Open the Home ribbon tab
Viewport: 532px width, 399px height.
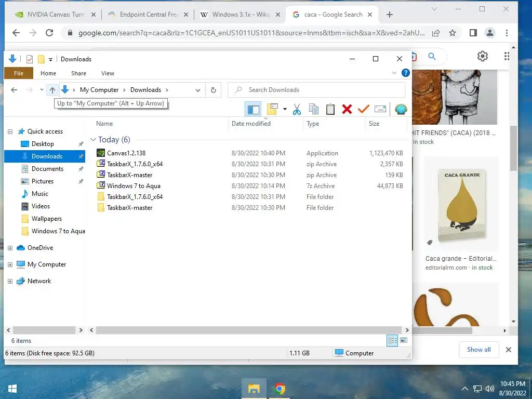point(48,73)
